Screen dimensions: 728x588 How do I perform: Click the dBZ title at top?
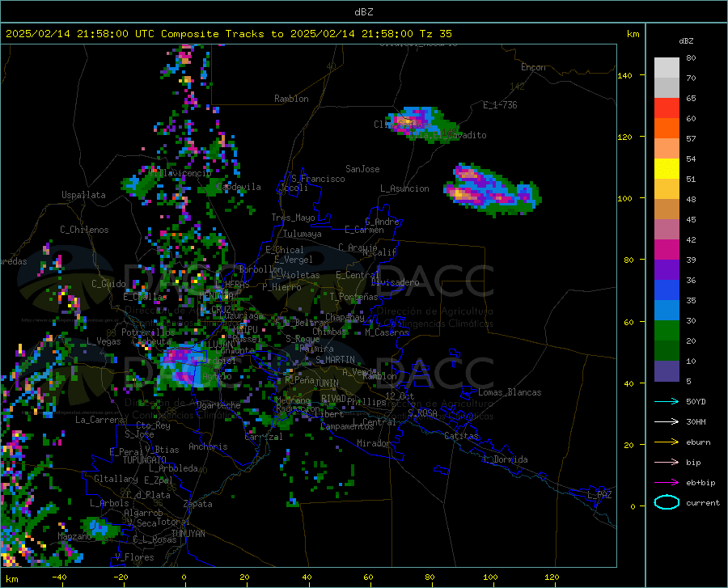tap(363, 12)
